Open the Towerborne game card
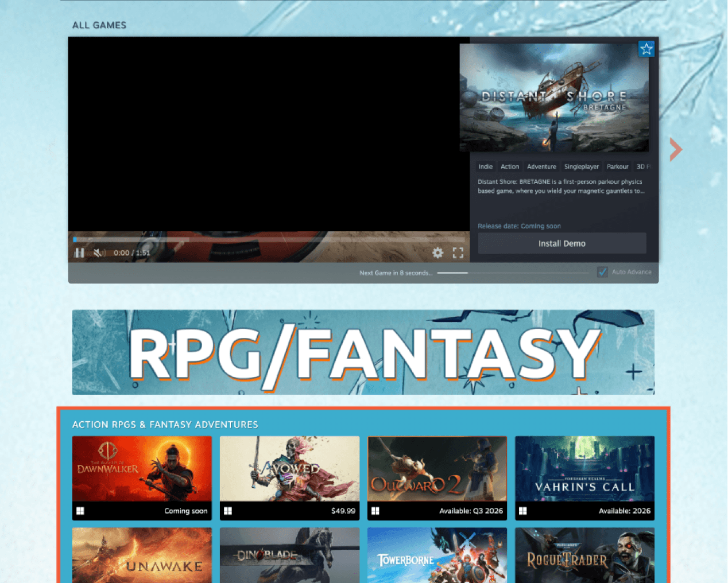 437,555
